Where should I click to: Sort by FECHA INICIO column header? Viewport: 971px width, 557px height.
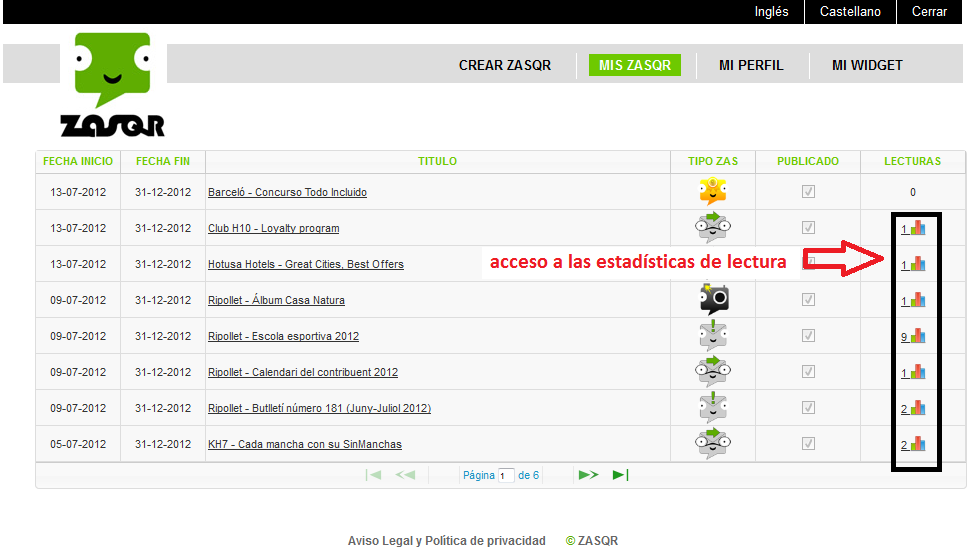pyautogui.click(x=78, y=161)
